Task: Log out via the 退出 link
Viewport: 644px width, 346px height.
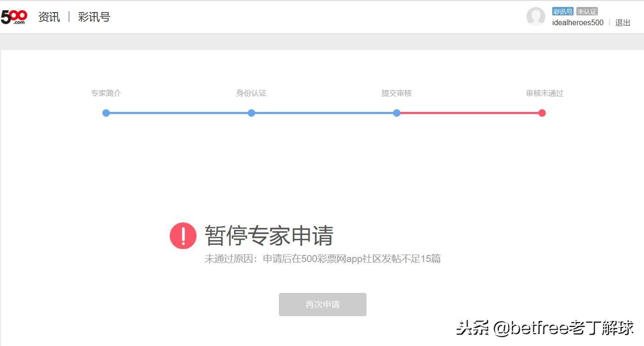Action: pos(623,23)
